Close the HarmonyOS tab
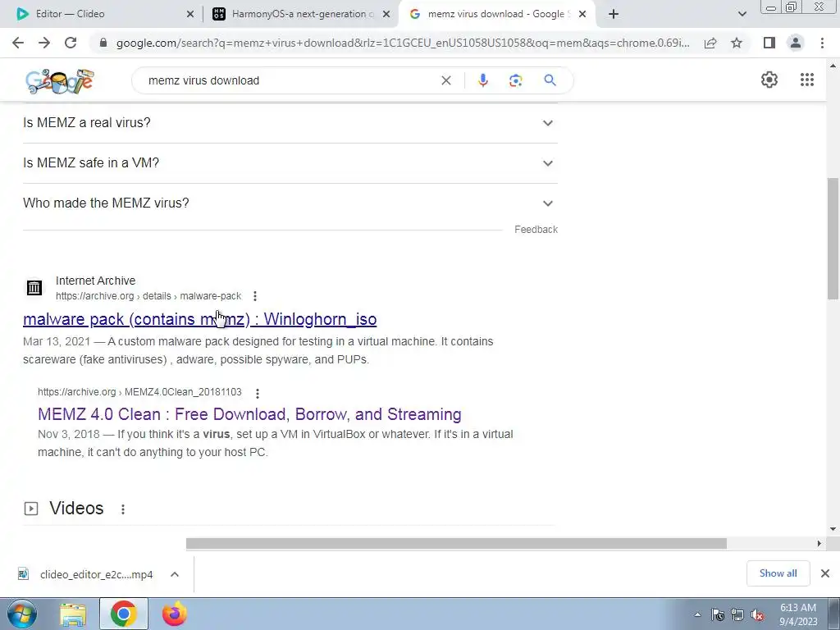The width and height of the screenshot is (840, 630). (x=386, y=14)
